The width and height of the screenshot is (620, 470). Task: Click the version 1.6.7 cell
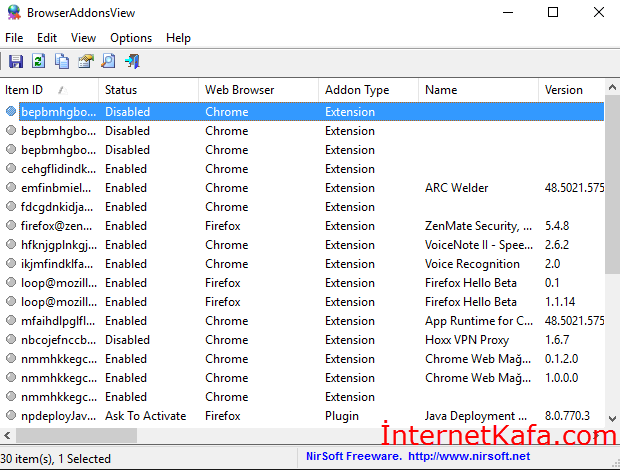pyautogui.click(x=557, y=340)
